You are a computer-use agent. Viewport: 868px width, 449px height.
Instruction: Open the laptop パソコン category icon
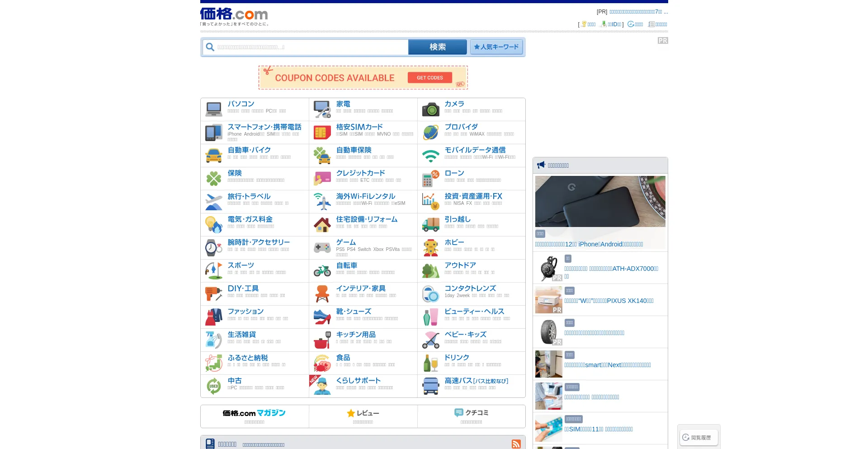213,109
